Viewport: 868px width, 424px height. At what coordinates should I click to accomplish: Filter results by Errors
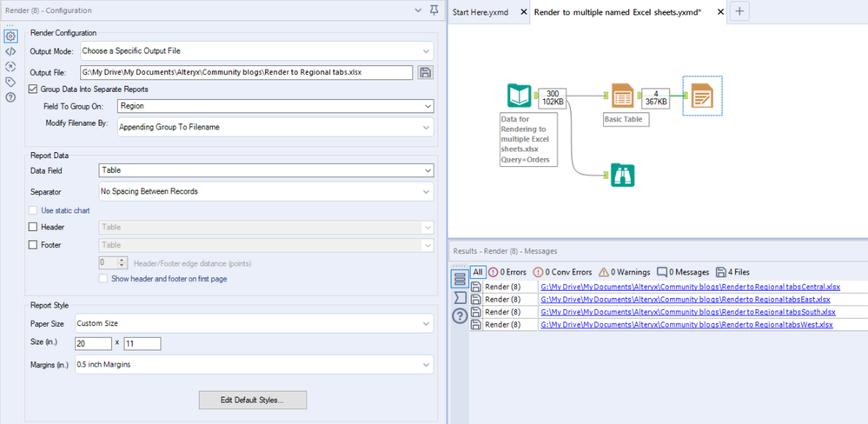pyautogui.click(x=507, y=272)
